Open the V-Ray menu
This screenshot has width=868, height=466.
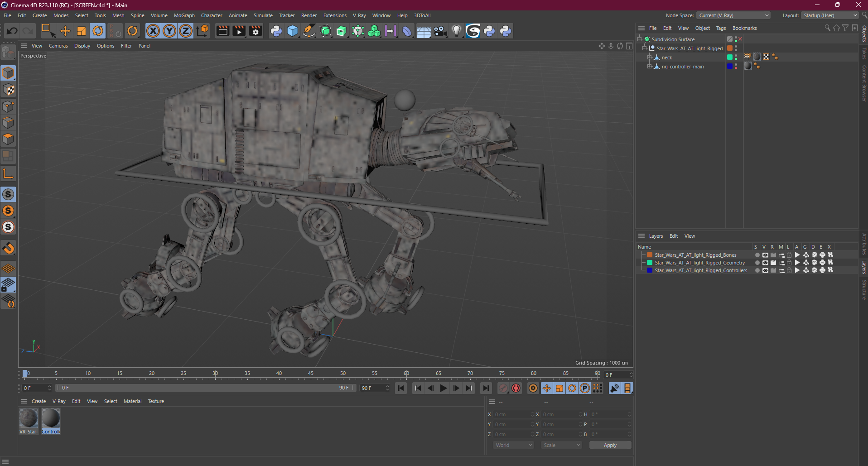click(359, 15)
